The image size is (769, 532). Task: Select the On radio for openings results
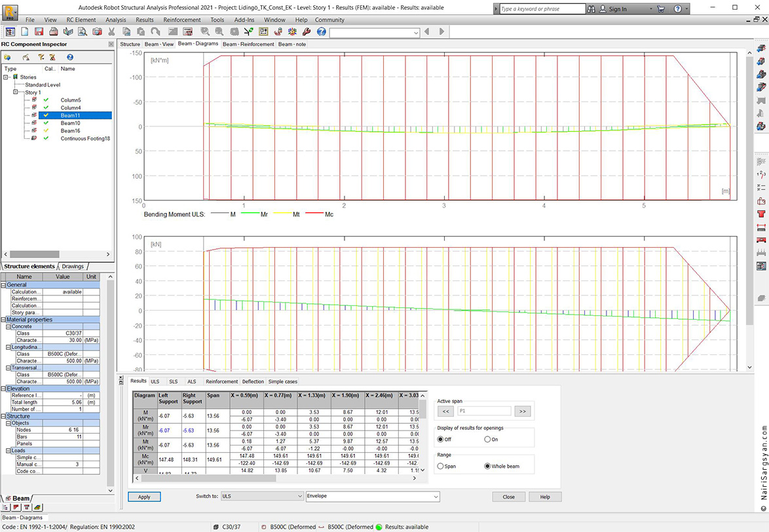point(487,440)
